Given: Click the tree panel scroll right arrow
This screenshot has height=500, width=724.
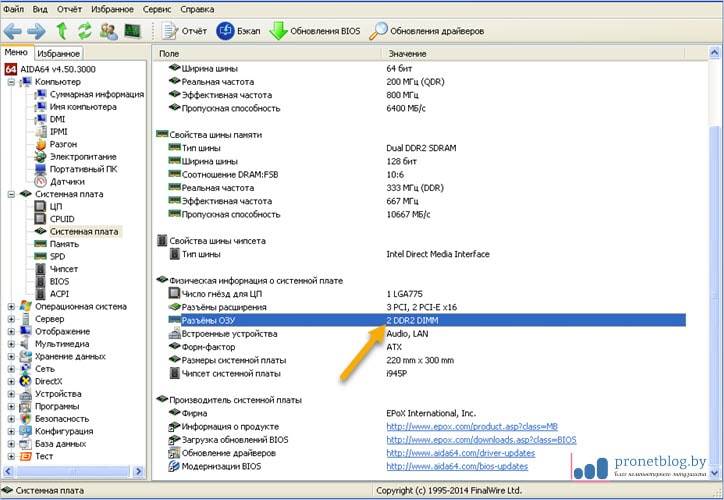Looking at the screenshot, I should [138, 471].
